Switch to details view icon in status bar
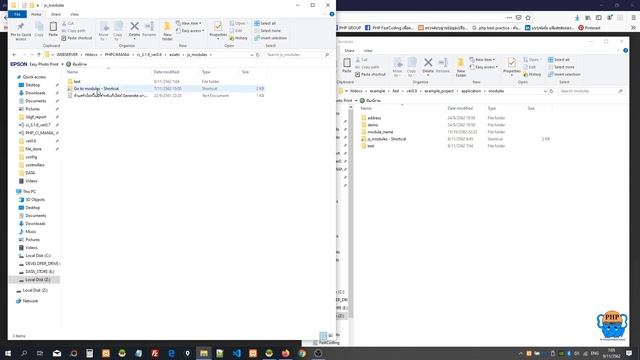 323,336
